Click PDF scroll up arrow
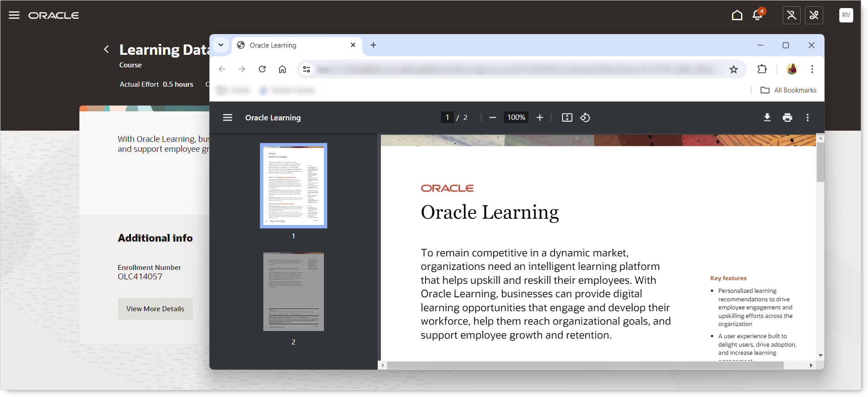 pyautogui.click(x=820, y=138)
